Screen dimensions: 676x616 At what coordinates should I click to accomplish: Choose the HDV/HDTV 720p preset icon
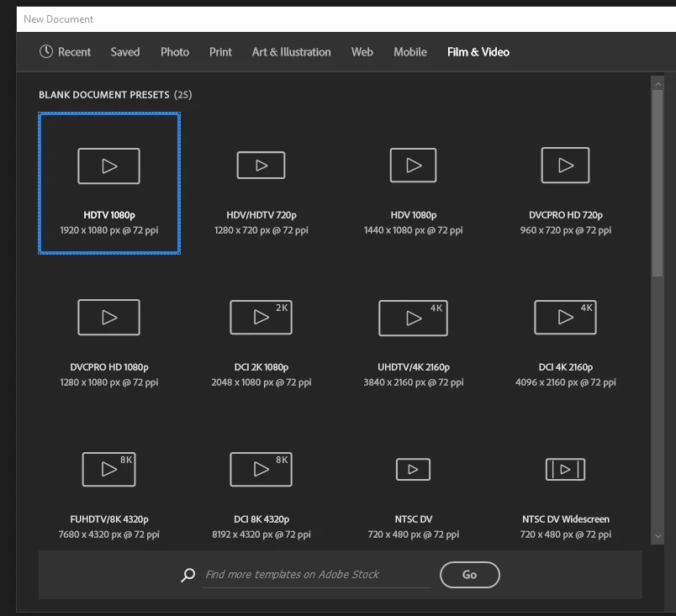tap(261, 165)
